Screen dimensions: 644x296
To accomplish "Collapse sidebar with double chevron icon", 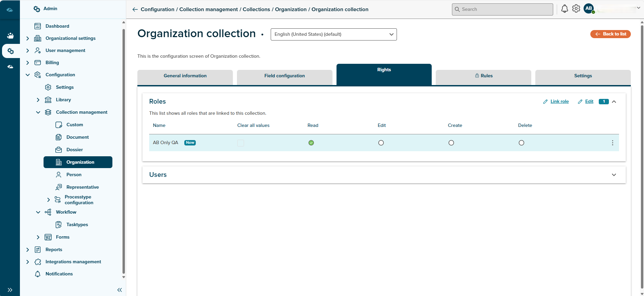I will (x=119, y=290).
